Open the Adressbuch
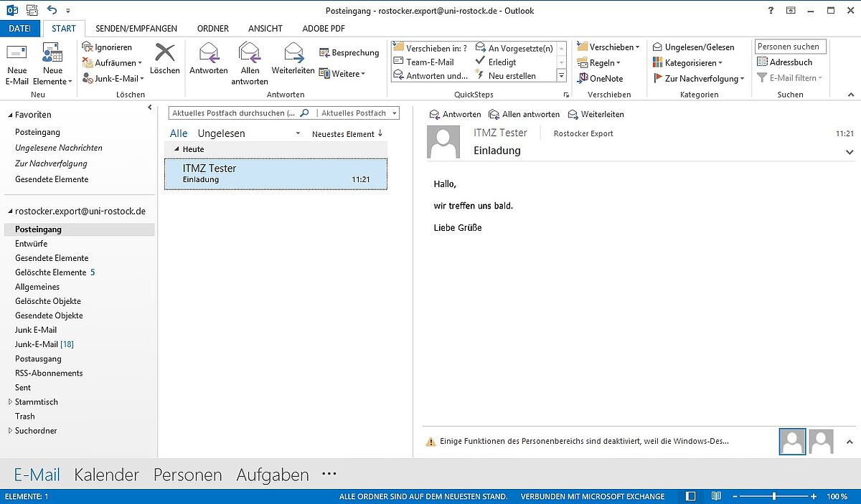Viewport: 861px width, 504px height. tap(785, 62)
